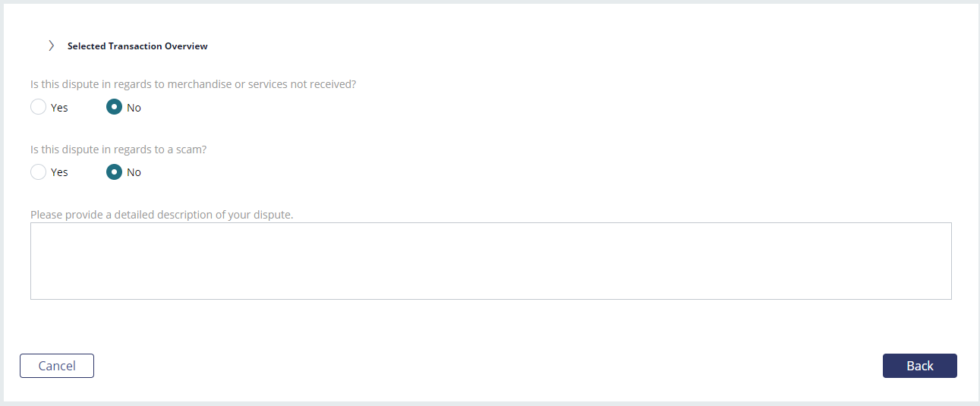Image resolution: width=980 pixels, height=406 pixels.
Task: Click inside the dispute description text area
Action: pyautogui.click(x=491, y=261)
